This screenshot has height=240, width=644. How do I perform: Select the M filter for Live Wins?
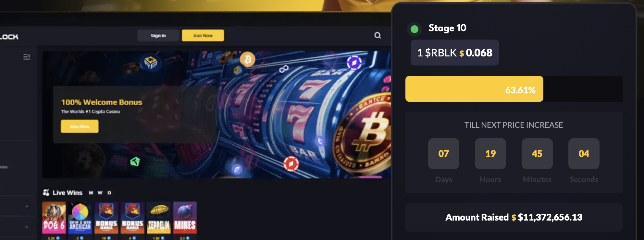91,193
